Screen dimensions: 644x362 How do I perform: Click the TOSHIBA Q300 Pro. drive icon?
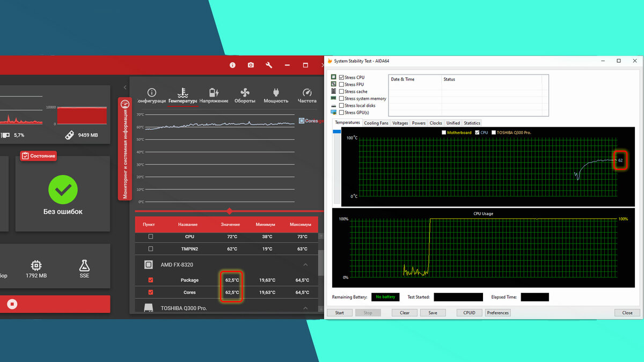[149, 308]
